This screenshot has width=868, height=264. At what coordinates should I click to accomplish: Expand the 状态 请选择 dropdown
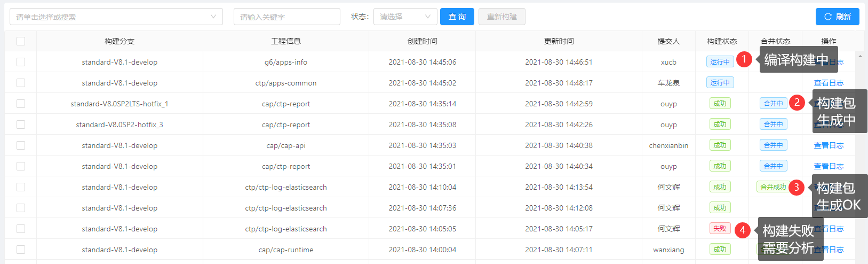coord(405,17)
